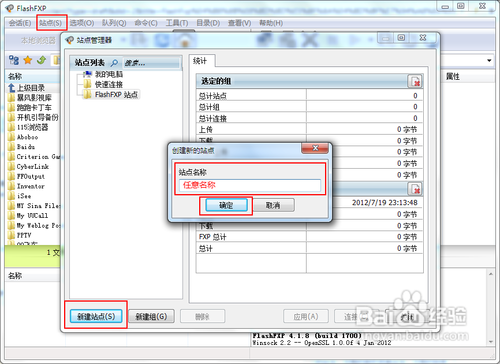The image size is (500, 364).
Task: Select 我的电脑 in site list
Action: (109, 74)
